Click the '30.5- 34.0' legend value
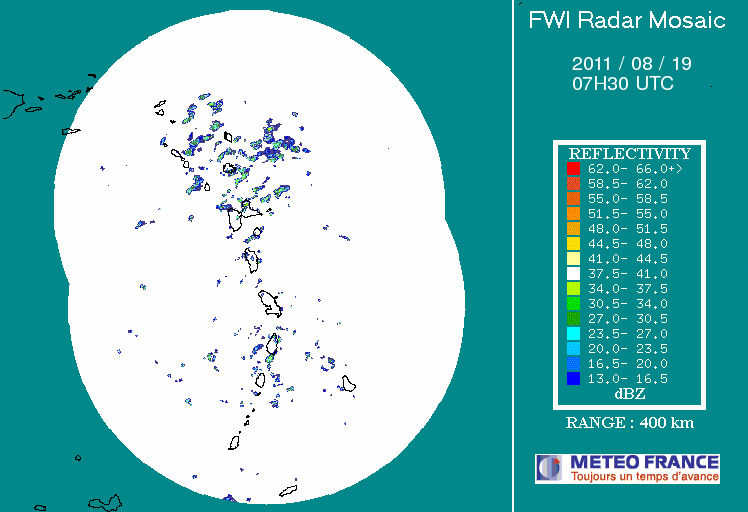Screen dimensions: 748x512 click(627, 303)
